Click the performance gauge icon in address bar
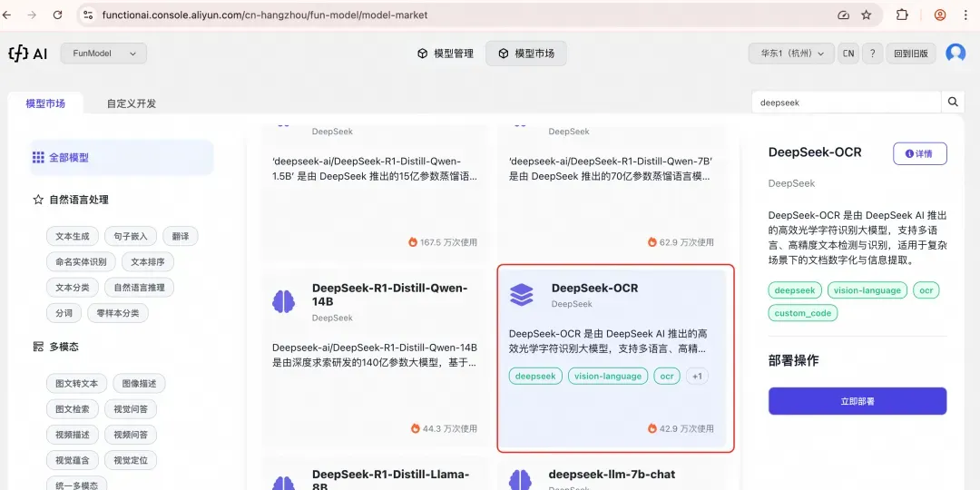 click(843, 15)
